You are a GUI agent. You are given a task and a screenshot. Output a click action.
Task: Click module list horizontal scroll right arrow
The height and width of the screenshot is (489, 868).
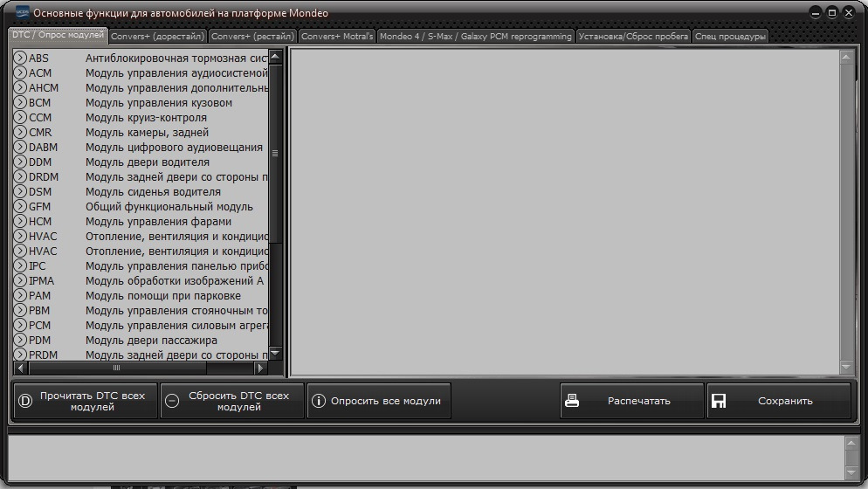261,368
